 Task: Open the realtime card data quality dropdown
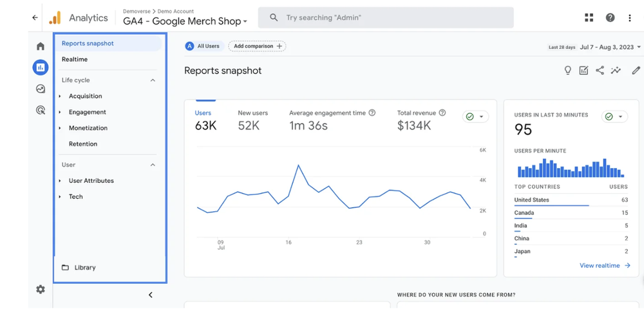[x=614, y=117]
